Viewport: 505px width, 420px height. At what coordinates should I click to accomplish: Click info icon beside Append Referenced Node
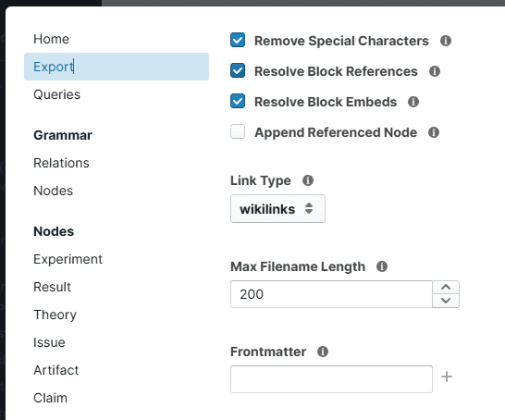click(x=434, y=132)
